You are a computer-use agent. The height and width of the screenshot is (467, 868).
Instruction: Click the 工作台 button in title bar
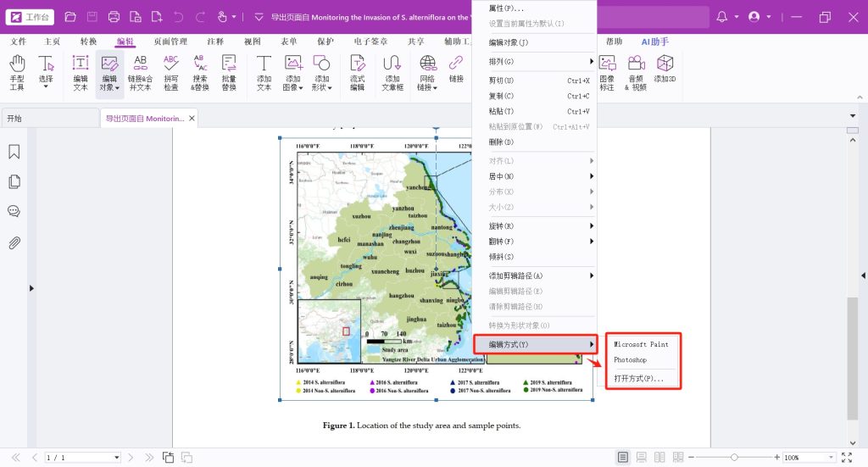point(31,17)
